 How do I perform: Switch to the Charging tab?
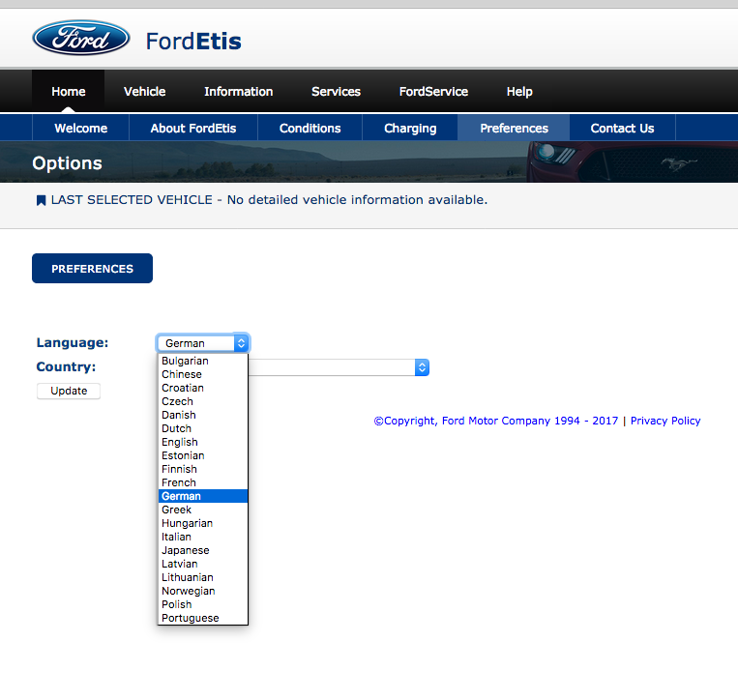tap(410, 129)
